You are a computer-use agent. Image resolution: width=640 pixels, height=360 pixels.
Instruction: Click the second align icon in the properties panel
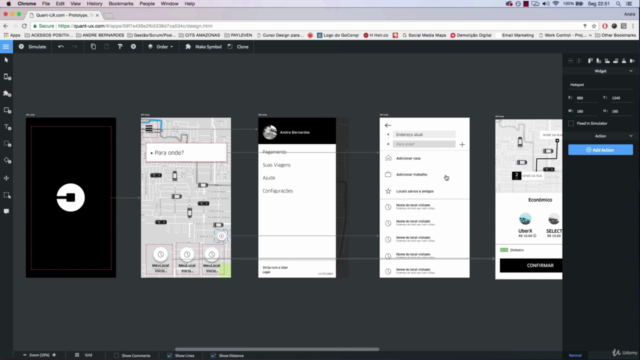[599, 60]
